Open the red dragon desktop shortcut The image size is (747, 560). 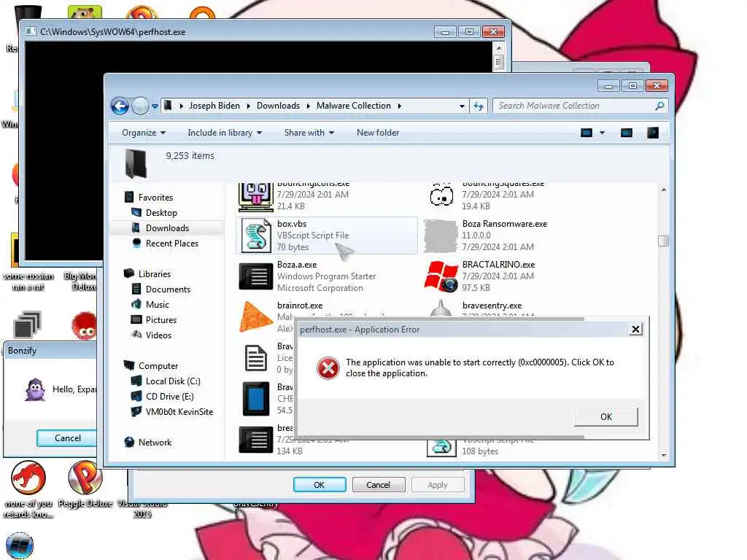pyautogui.click(x=28, y=478)
